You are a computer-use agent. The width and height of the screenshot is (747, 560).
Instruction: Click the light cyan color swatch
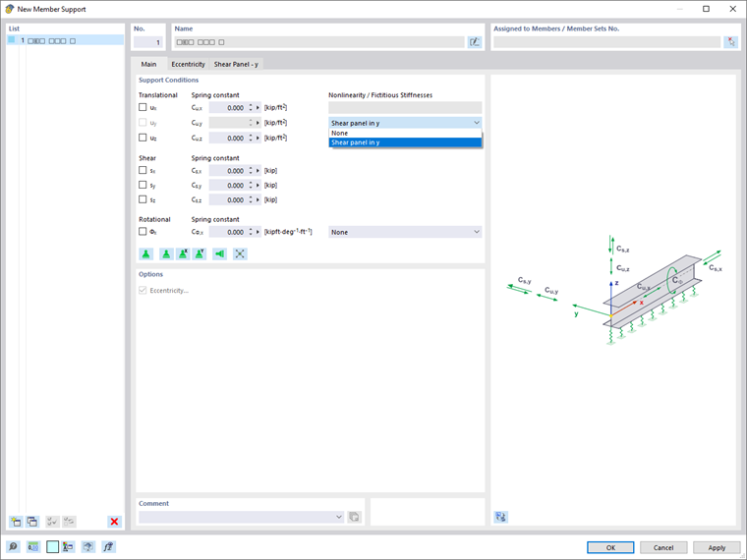[x=52, y=546]
